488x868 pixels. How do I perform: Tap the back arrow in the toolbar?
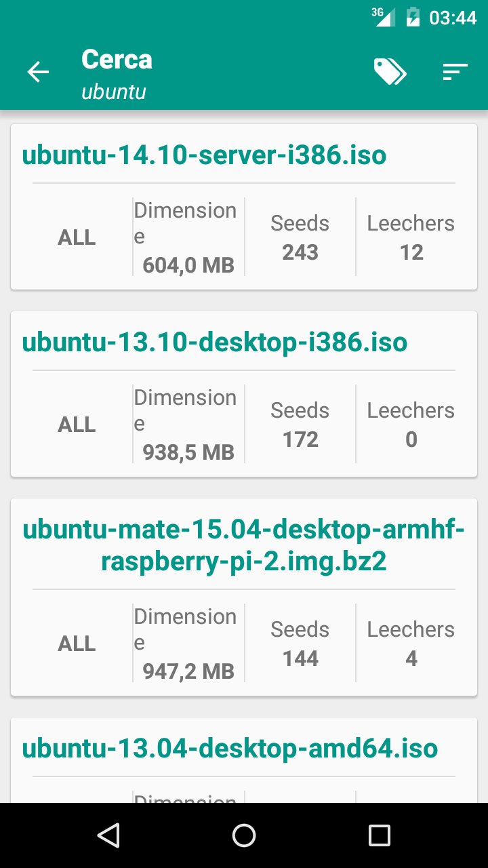tap(38, 72)
